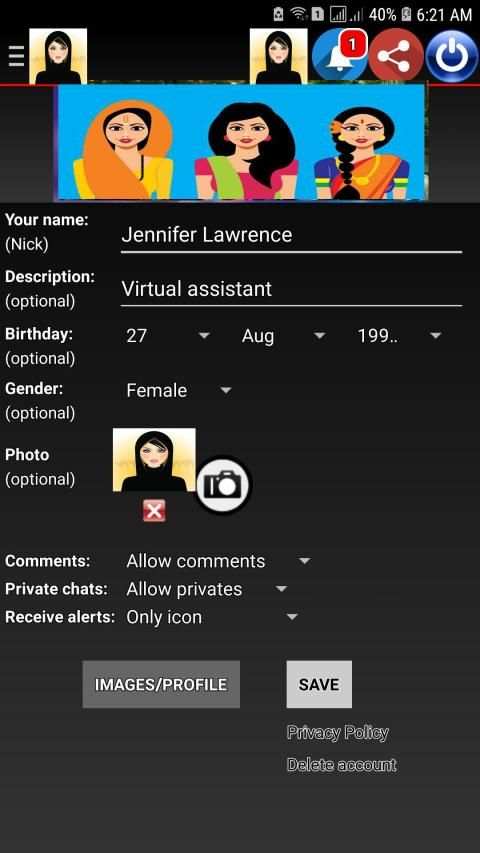Tap the 'Receive alerts:' label

tap(60, 617)
